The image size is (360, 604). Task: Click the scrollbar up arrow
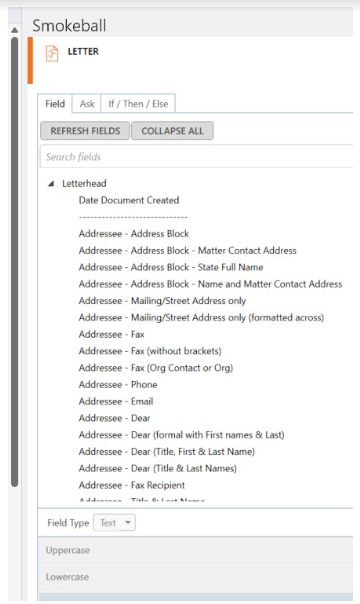15,30
